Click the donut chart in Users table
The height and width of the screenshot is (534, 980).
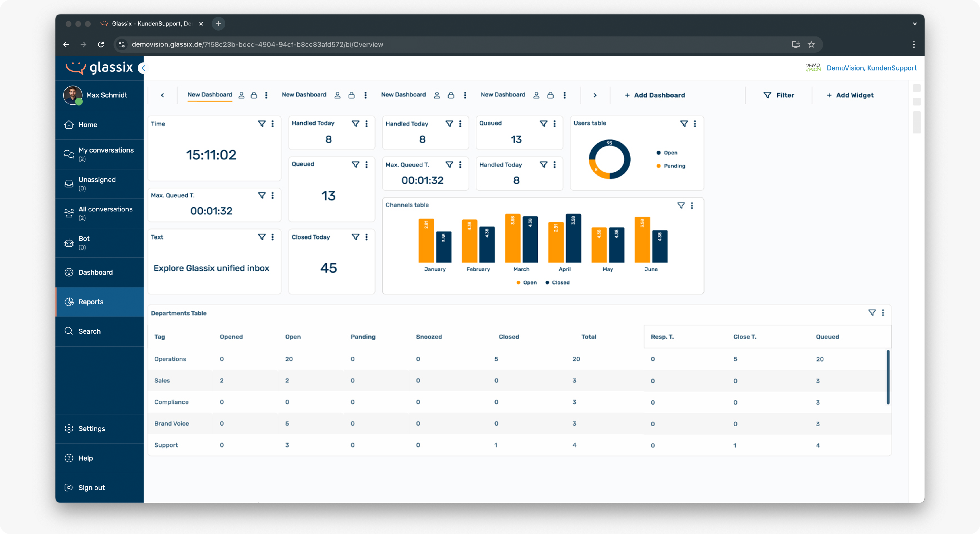click(x=609, y=159)
